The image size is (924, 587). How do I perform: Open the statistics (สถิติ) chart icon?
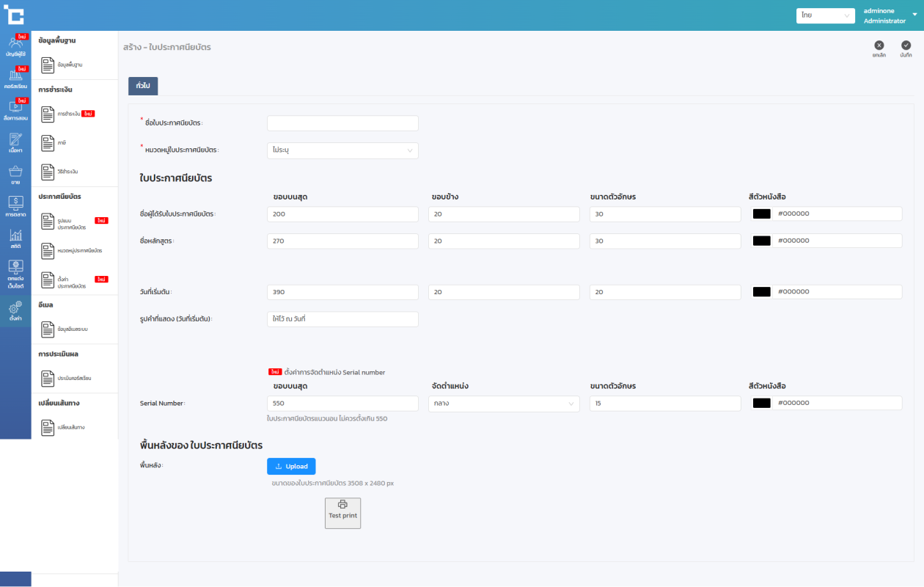[x=15, y=238]
